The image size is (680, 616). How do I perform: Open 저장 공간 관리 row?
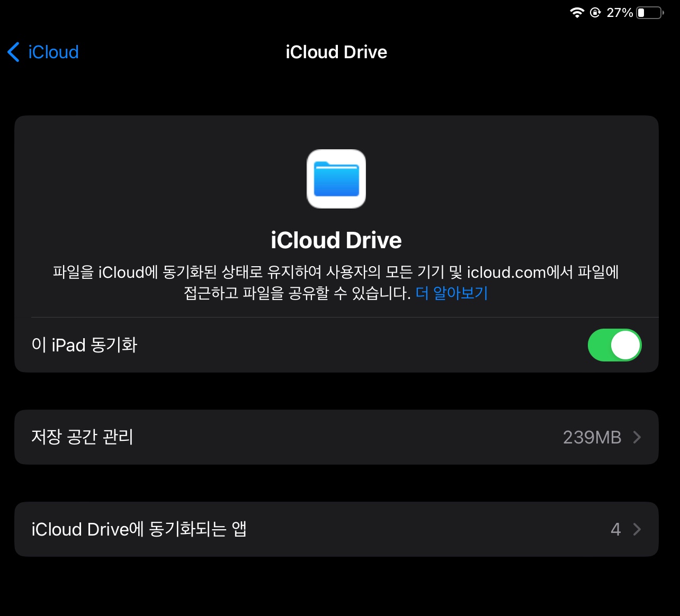[x=336, y=437]
